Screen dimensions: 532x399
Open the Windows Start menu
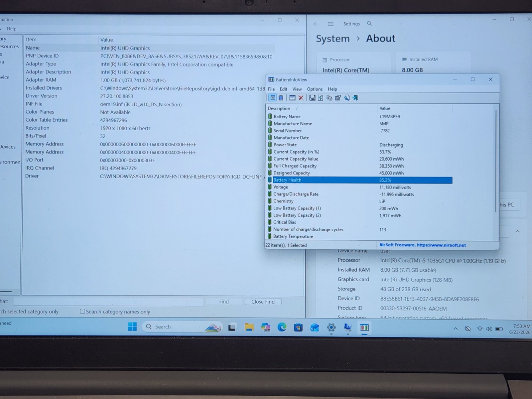[132, 327]
